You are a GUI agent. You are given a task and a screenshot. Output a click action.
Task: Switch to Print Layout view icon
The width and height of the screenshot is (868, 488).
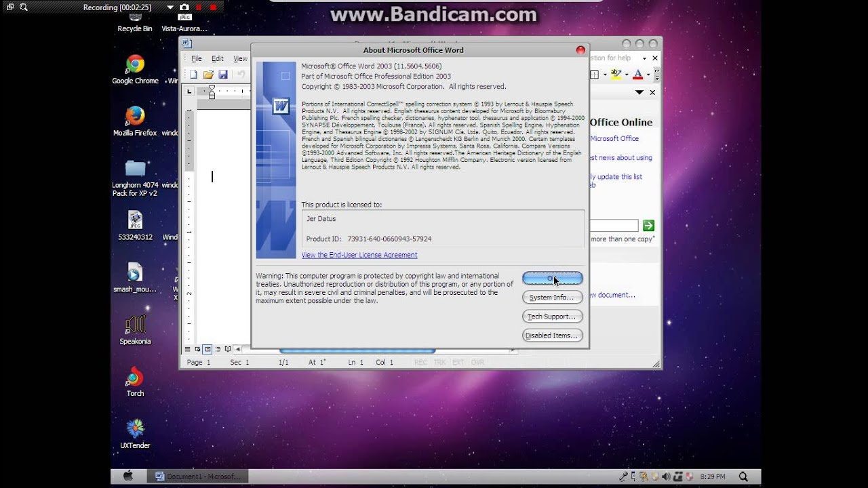(x=208, y=350)
